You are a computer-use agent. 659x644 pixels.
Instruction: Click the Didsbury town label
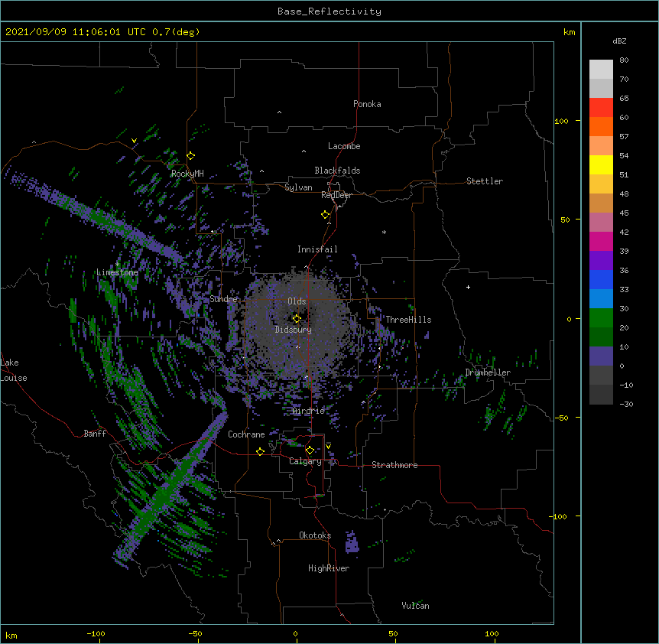[x=294, y=330]
